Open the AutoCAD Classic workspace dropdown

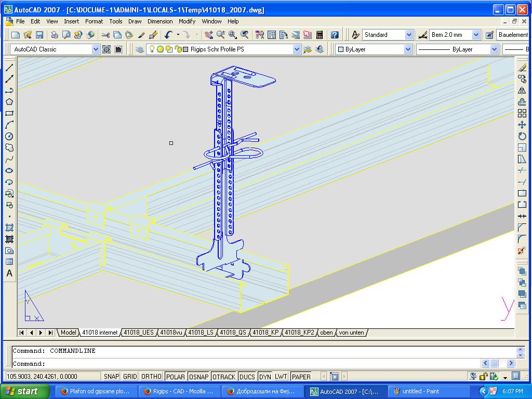tap(96, 49)
